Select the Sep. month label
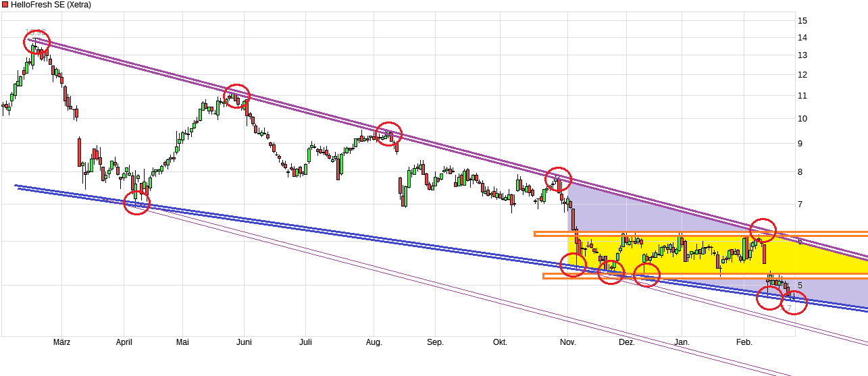 [435, 342]
